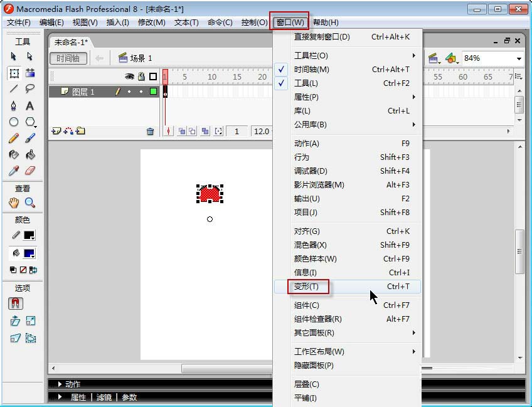Select the black arrow Selection tool

pos(14,56)
